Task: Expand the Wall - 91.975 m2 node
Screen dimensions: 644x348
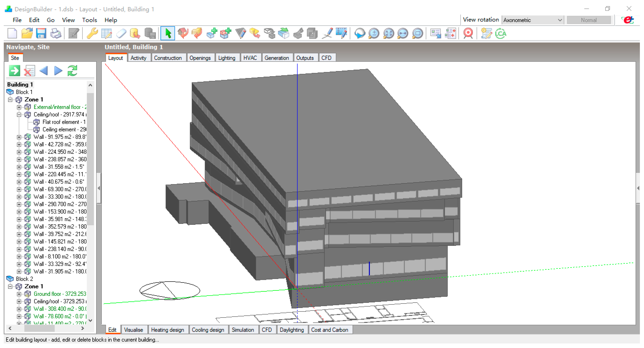Action: 19,137
